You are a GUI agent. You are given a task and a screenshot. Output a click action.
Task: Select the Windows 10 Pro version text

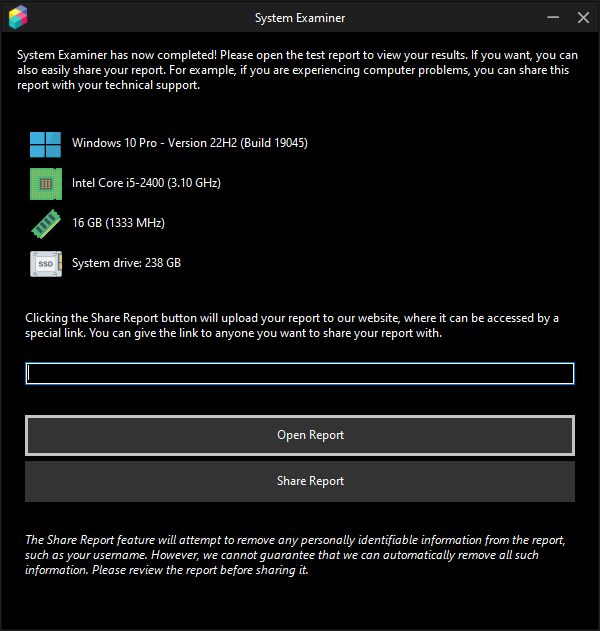[x=189, y=143]
